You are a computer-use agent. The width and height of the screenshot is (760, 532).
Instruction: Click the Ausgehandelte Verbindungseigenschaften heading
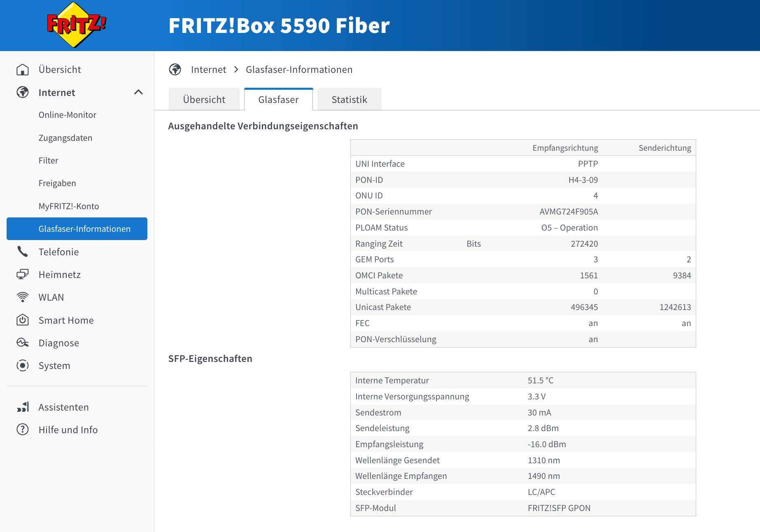[263, 126]
